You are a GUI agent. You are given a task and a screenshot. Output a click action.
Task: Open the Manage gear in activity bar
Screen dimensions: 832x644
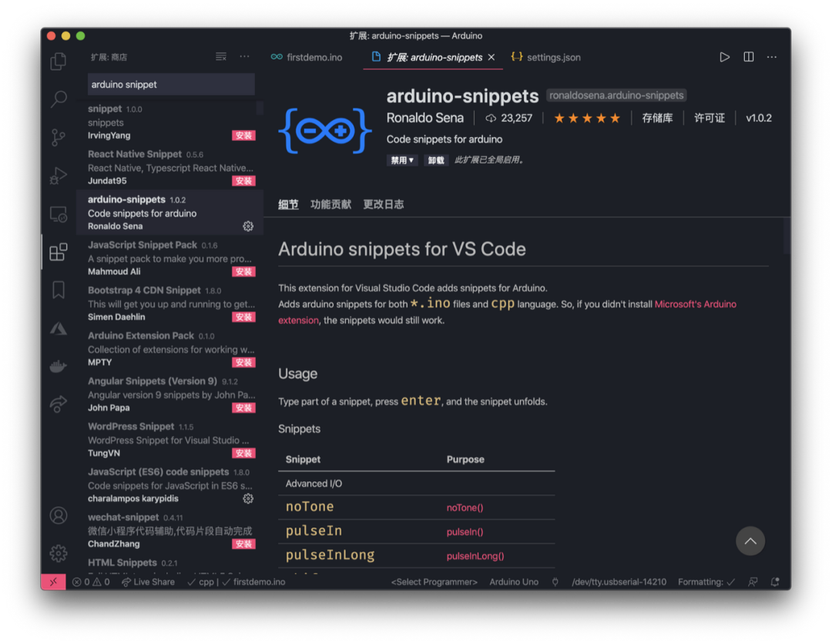tap(59, 553)
